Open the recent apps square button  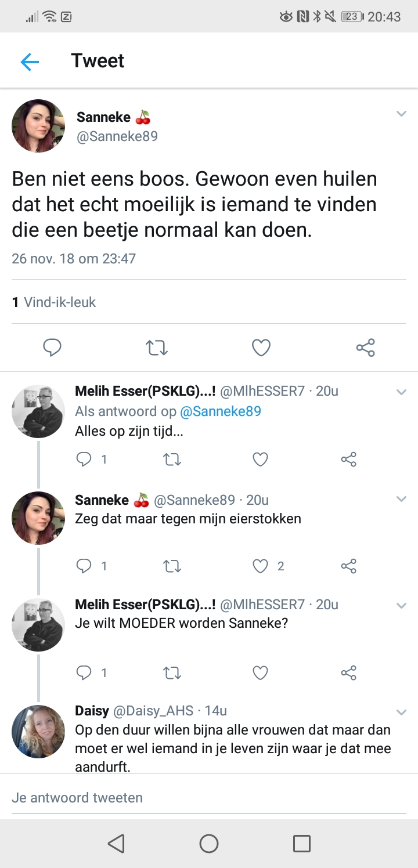tap(301, 843)
